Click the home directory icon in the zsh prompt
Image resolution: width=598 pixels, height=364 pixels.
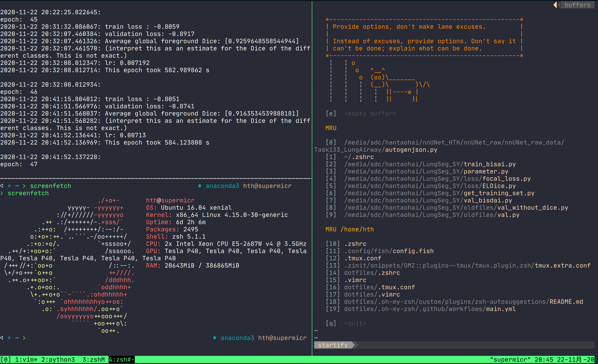pyautogui.click(x=9, y=186)
